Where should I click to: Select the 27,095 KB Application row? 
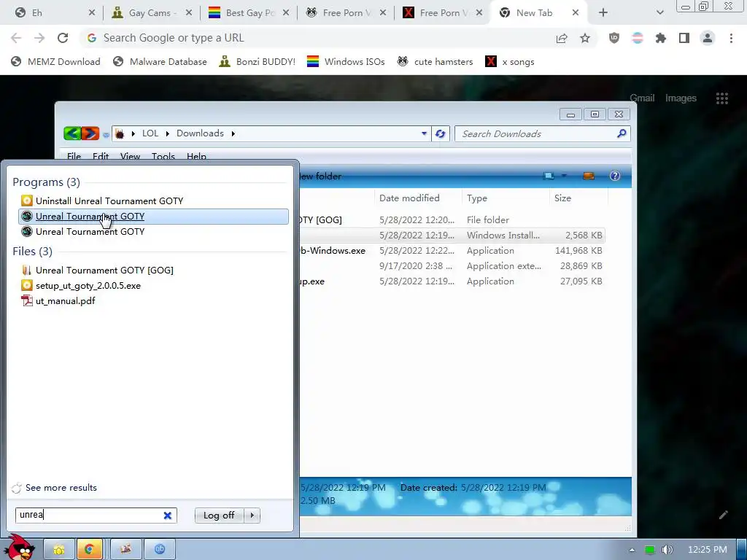point(452,281)
